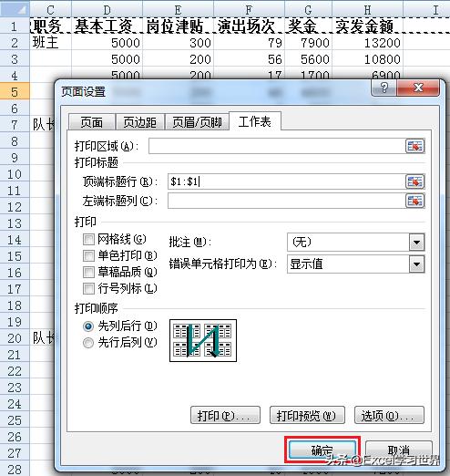Screen dimensions: 450x476
Task: Close the 页面设置 dialog with X
Action: pyautogui.click(x=418, y=88)
